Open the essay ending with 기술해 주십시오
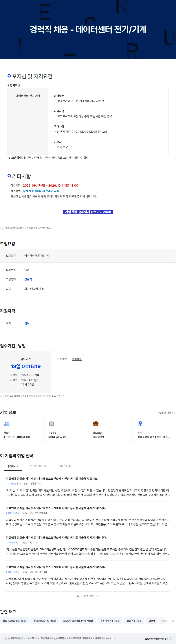This screenshot has width=176, height=644. (52, 478)
